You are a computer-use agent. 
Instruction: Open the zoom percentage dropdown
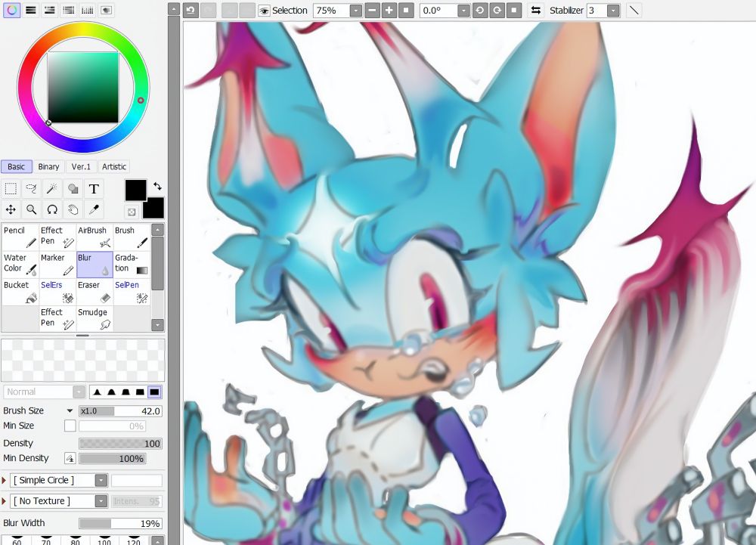pyautogui.click(x=355, y=11)
